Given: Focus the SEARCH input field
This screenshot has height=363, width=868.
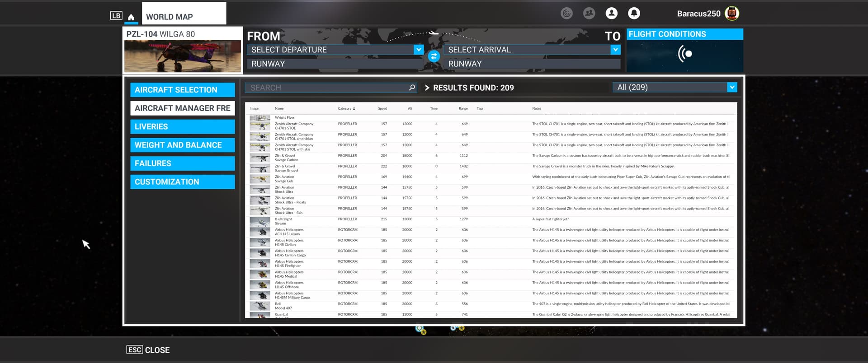Looking at the screenshot, I should click(331, 88).
